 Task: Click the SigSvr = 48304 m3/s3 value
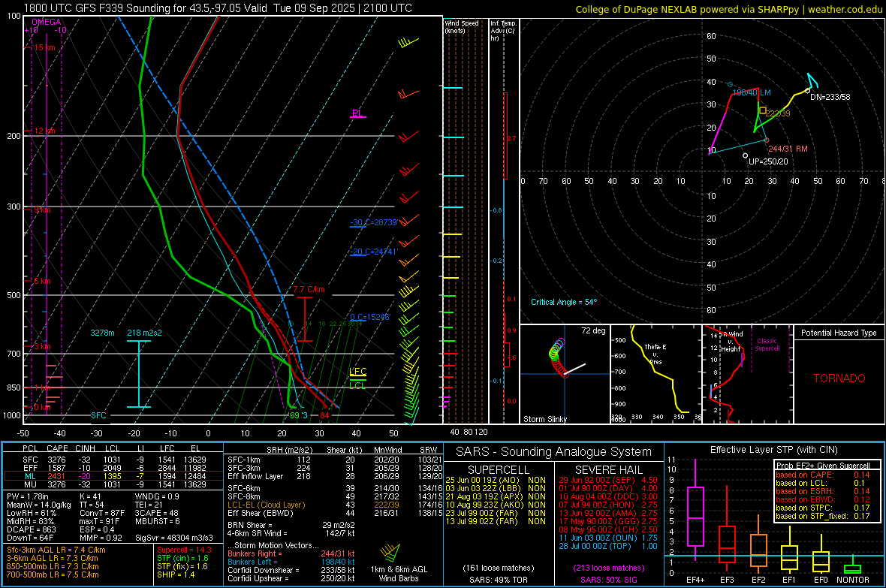[x=174, y=538]
